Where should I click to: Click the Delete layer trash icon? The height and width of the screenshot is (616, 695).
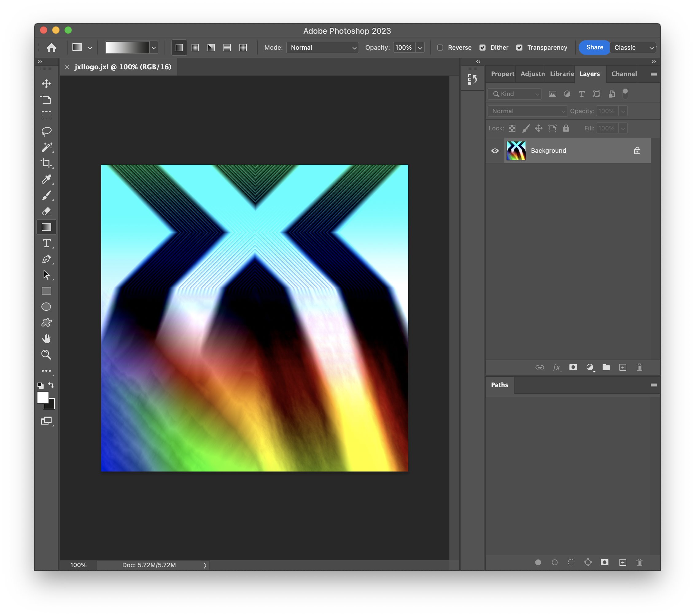click(x=639, y=367)
